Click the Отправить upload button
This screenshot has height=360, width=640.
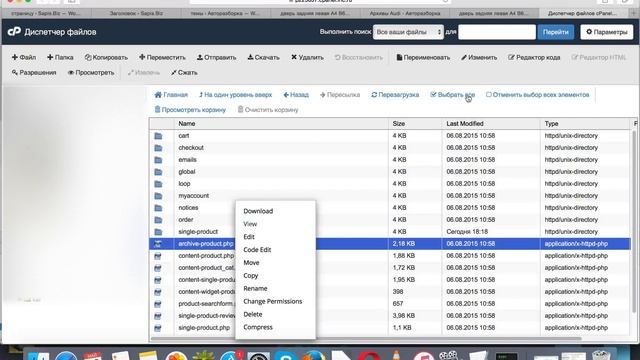(216, 58)
